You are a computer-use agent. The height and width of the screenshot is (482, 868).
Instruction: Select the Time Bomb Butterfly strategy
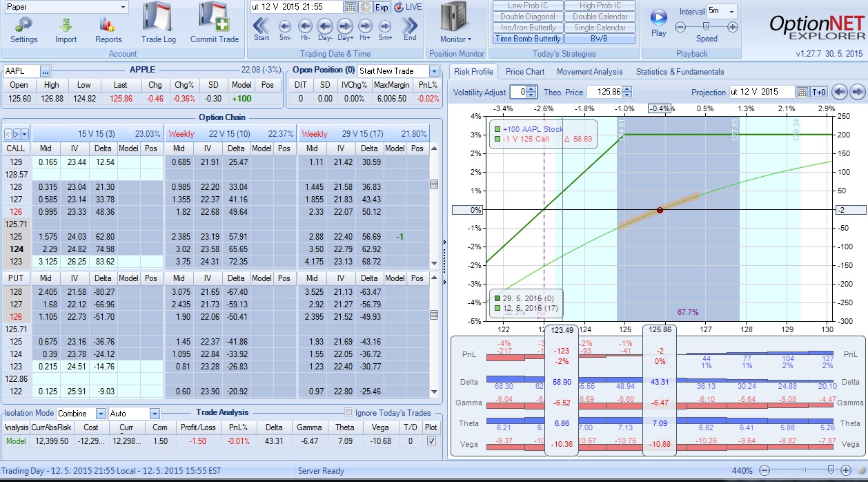528,39
